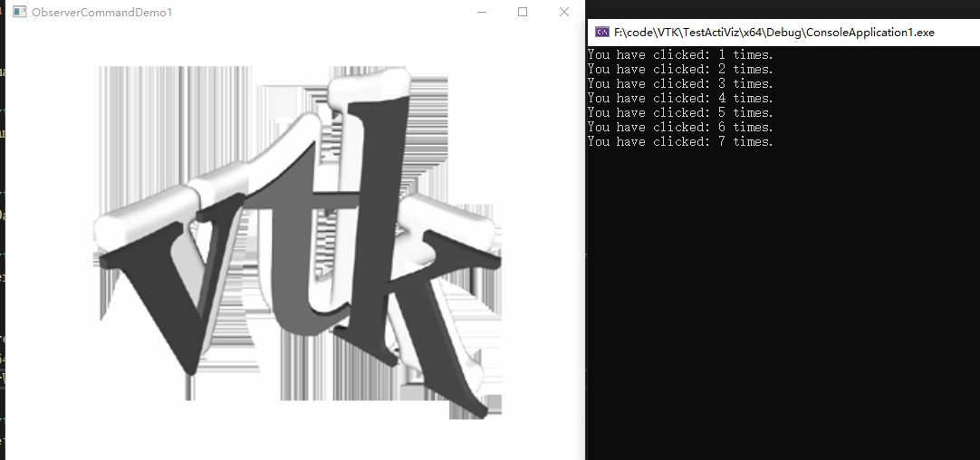Click the line 'You have clicked: 6 times.'
The height and width of the screenshot is (460, 980).
tap(680, 127)
